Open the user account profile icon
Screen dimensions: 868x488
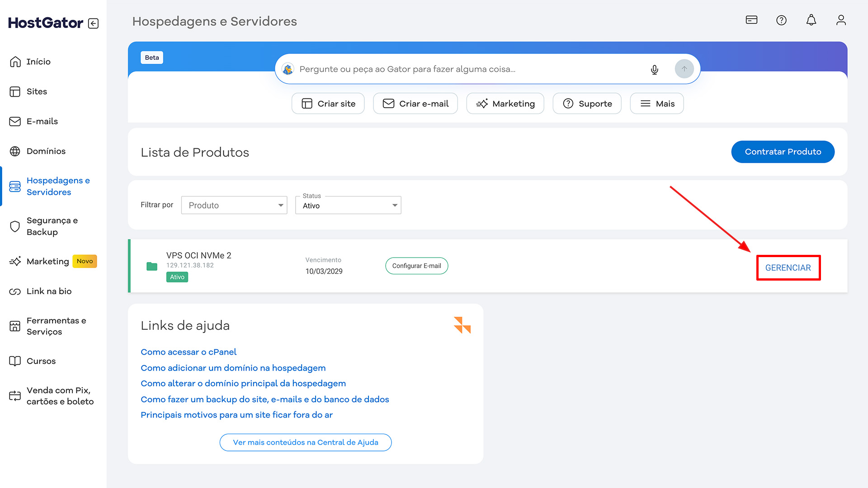[841, 20]
